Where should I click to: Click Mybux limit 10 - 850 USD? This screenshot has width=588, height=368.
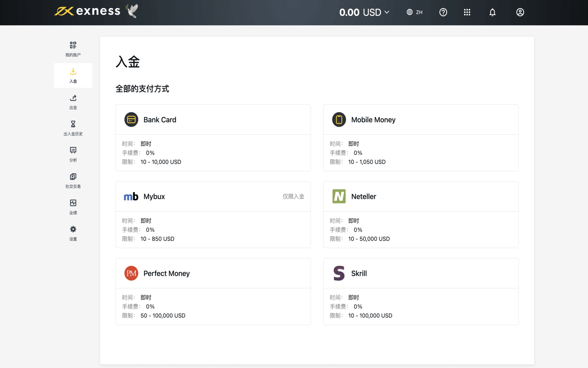(157, 239)
